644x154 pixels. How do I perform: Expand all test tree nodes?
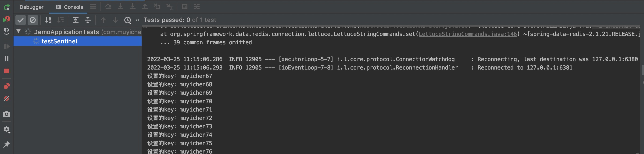pos(75,20)
